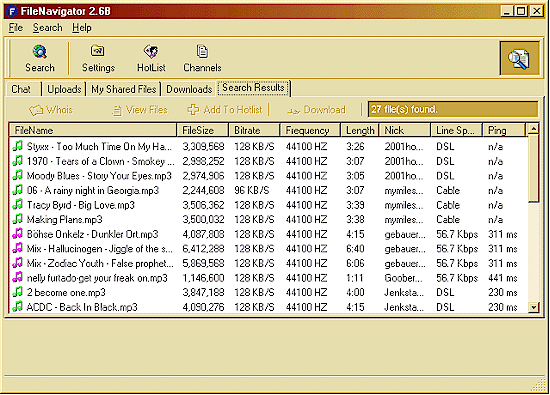Click the results list scroll down arrow
This screenshot has height=395, width=550.
point(534,308)
